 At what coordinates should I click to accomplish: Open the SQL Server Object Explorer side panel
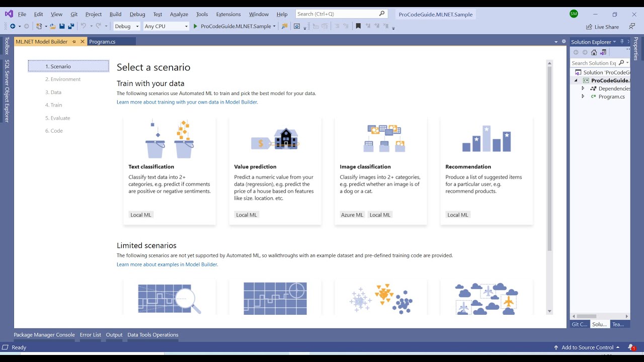(7, 91)
